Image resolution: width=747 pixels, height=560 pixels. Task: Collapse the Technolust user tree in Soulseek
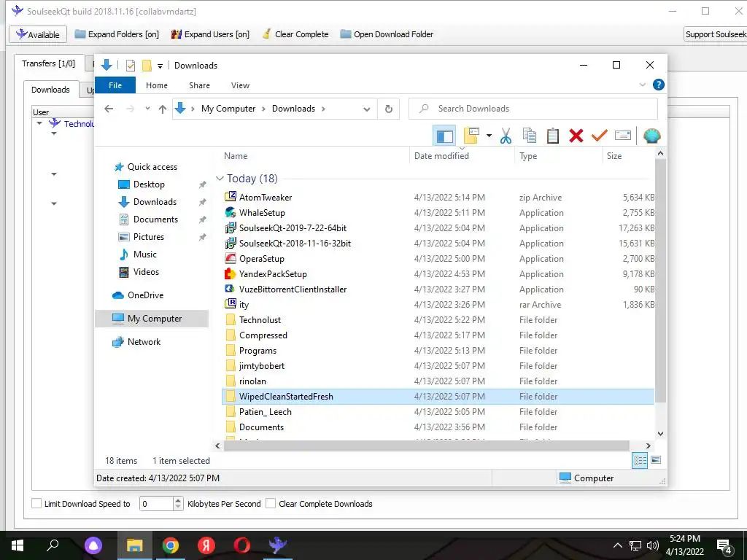[x=39, y=123]
